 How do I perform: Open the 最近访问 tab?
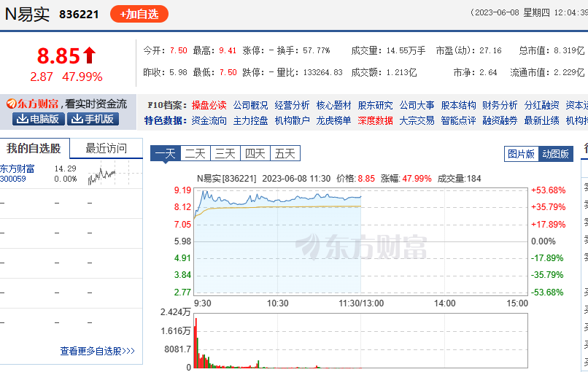[x=107, y=149]
